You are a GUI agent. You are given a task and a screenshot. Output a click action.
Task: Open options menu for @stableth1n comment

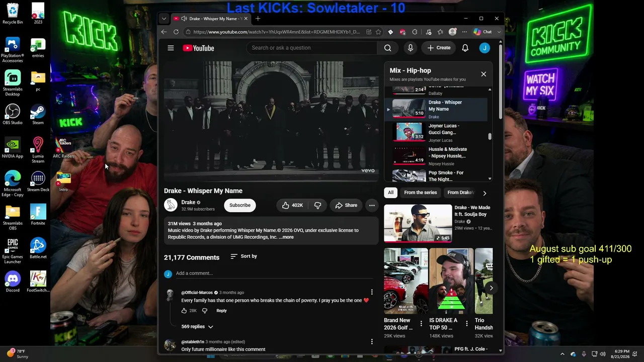372,341
